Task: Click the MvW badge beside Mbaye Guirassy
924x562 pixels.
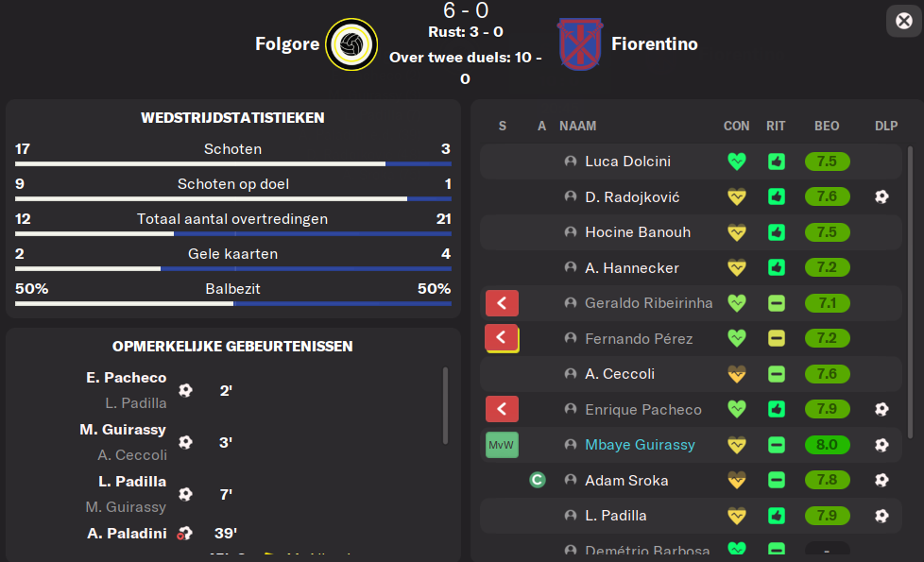Action: click(x=502, y=445)
